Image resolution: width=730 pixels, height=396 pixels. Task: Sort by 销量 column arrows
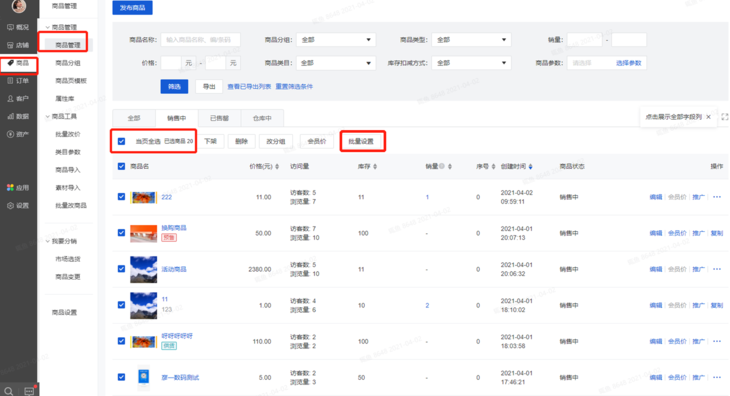(x=450, y=166)
